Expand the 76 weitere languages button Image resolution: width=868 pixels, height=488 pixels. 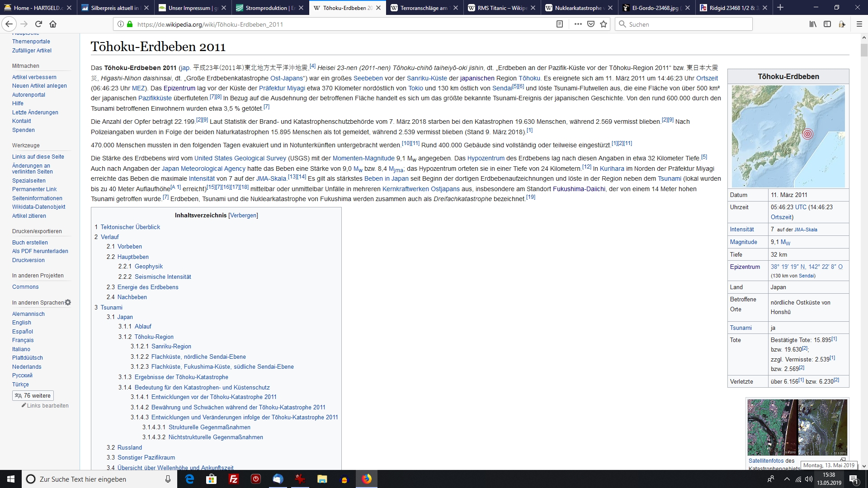(33, 395)
